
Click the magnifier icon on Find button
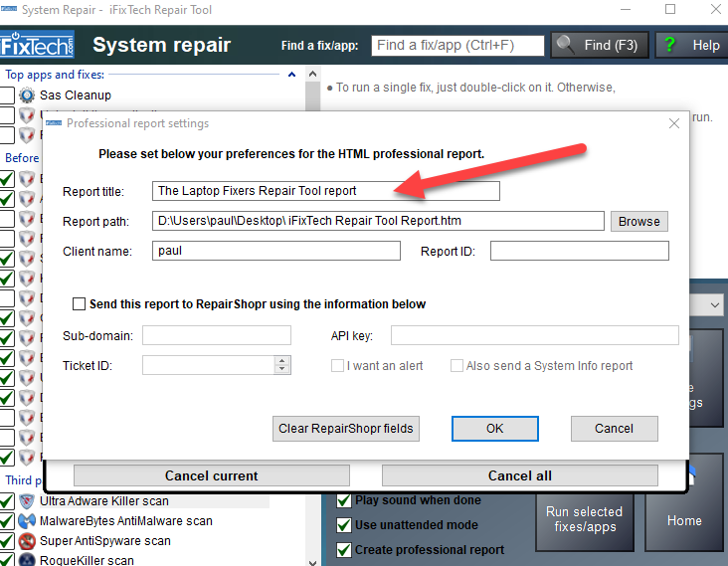coord(565,45)
